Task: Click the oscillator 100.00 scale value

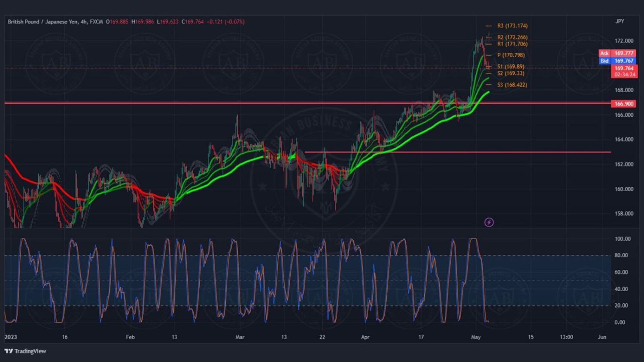Action: [x=623, y=239]
